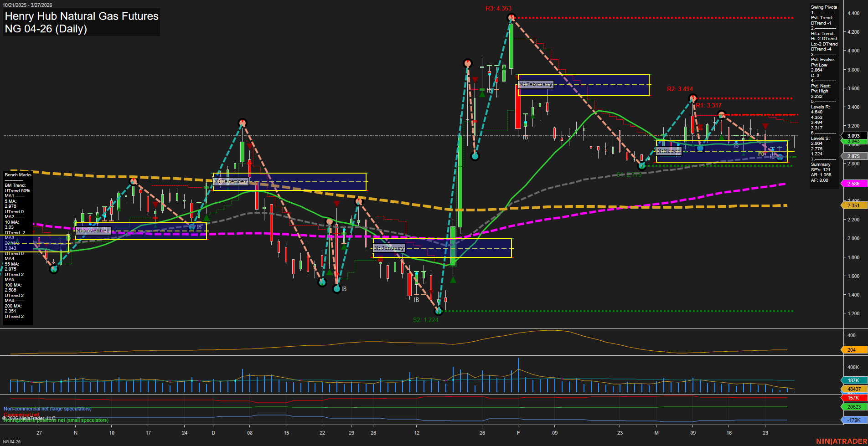The width and height of the screenshot is (868, 446).
Task: Open the M:March monthly label
Action: [668, 150]
